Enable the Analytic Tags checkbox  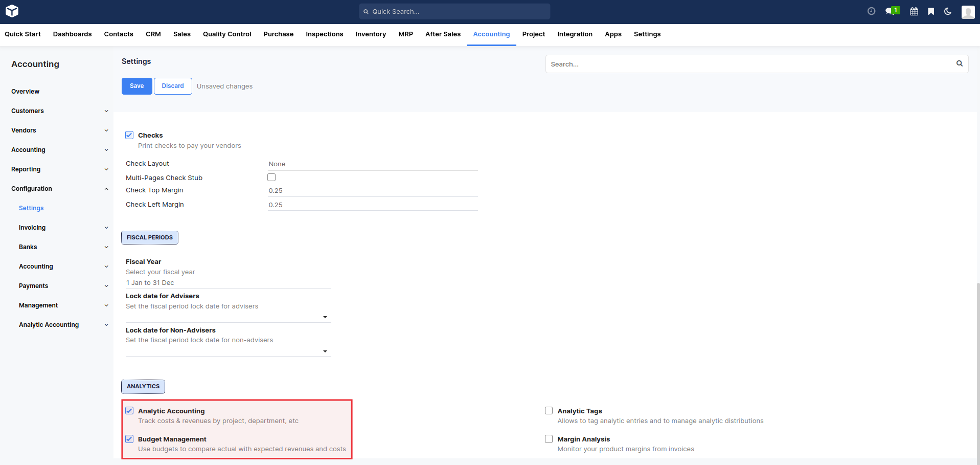[x=549, y=411]
